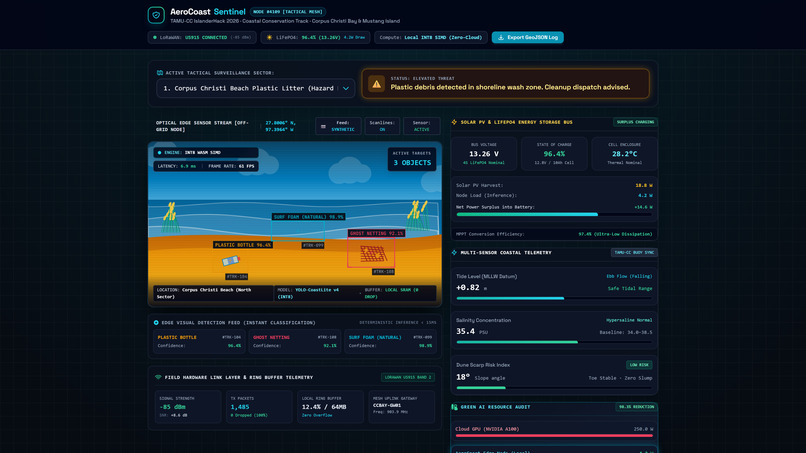Click the red Cloud GPU power bar
The width and height of the screenshot is (806, 453).
coord(554,436)
